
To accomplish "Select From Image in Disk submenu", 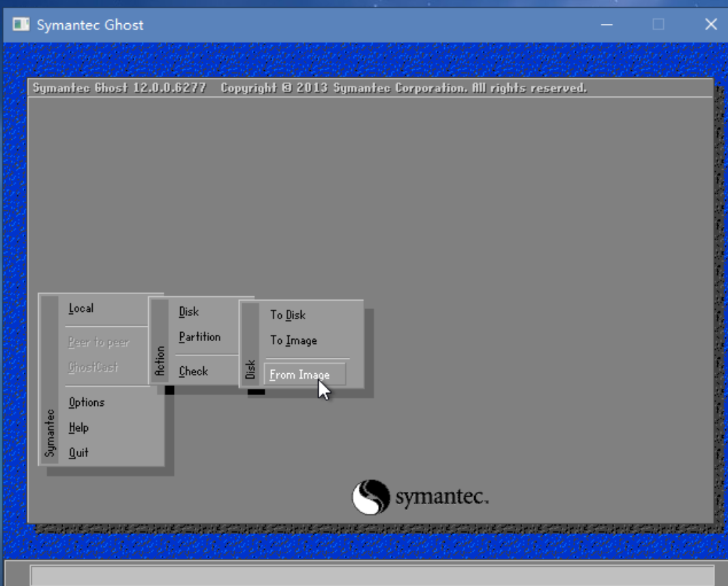I will point(304,375).
